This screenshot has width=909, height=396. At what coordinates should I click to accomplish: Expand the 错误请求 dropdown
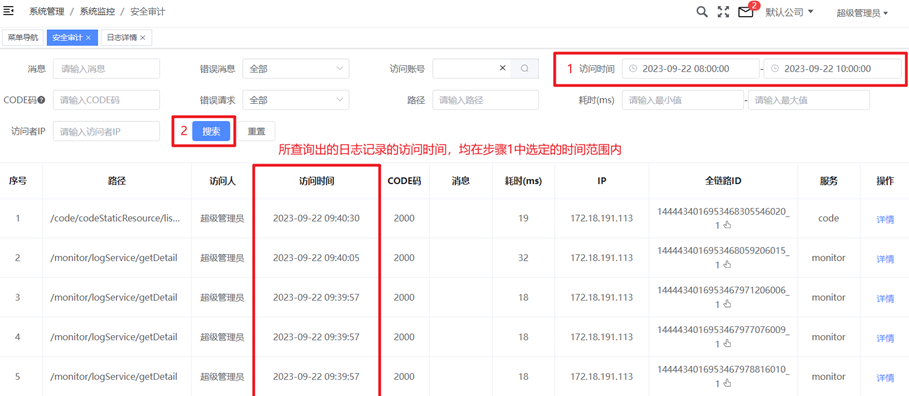tap(296, 100)
